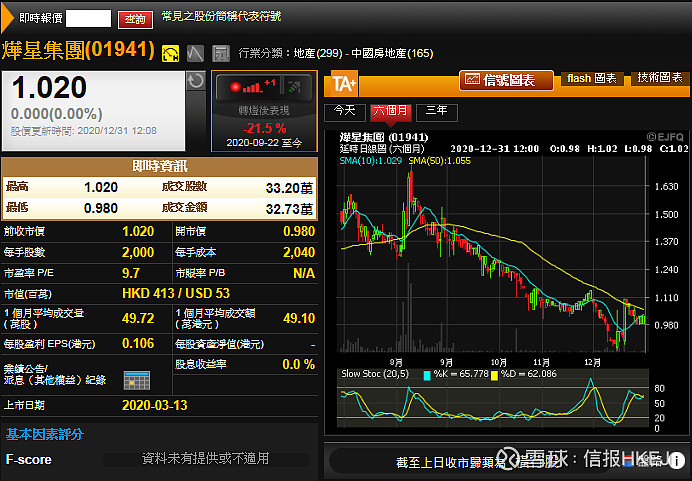The width and height of the screenshot is (692, 481).
Task: Click the 地產(299) industry link
Action: click(318, 53)
